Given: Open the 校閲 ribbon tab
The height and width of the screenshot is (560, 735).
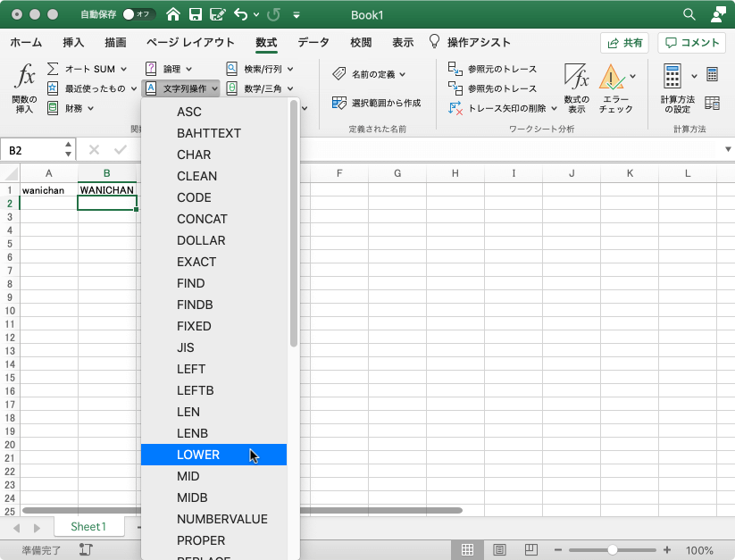Looking at the screenshot, I should [x=361, y=42].
